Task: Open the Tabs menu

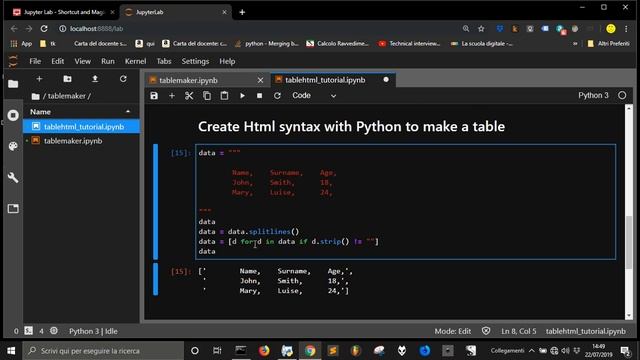Action: pyautogui.click(x=164, y=61)
